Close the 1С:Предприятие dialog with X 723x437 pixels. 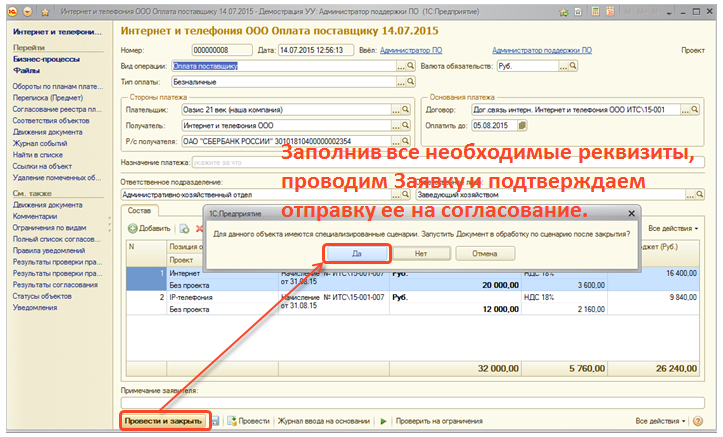[630, 213]
